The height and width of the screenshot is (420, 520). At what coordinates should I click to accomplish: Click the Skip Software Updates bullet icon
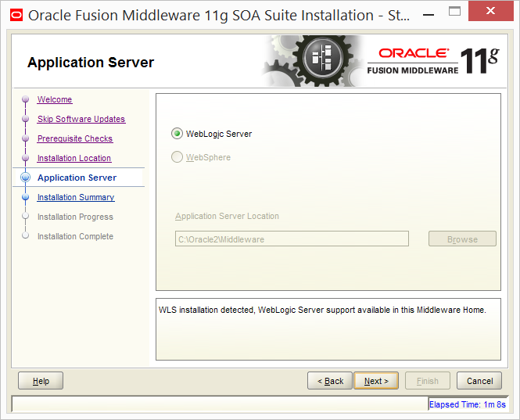click(x=25, y=119)
